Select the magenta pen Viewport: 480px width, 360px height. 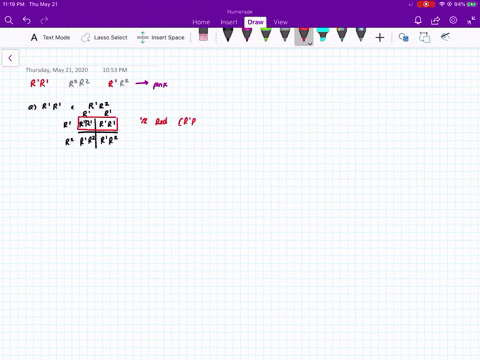point(247,35)
